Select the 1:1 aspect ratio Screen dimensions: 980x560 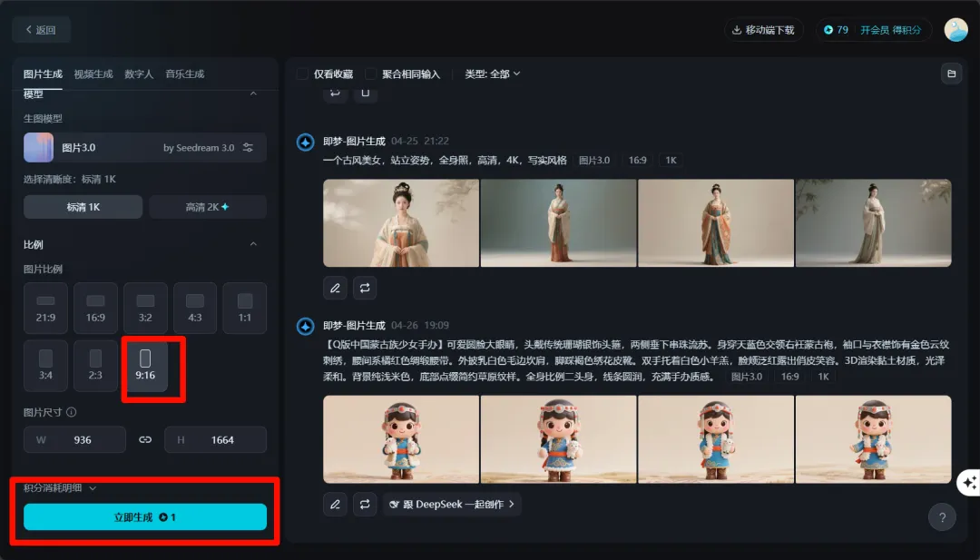pyautogui.click(x=245, y=308)
